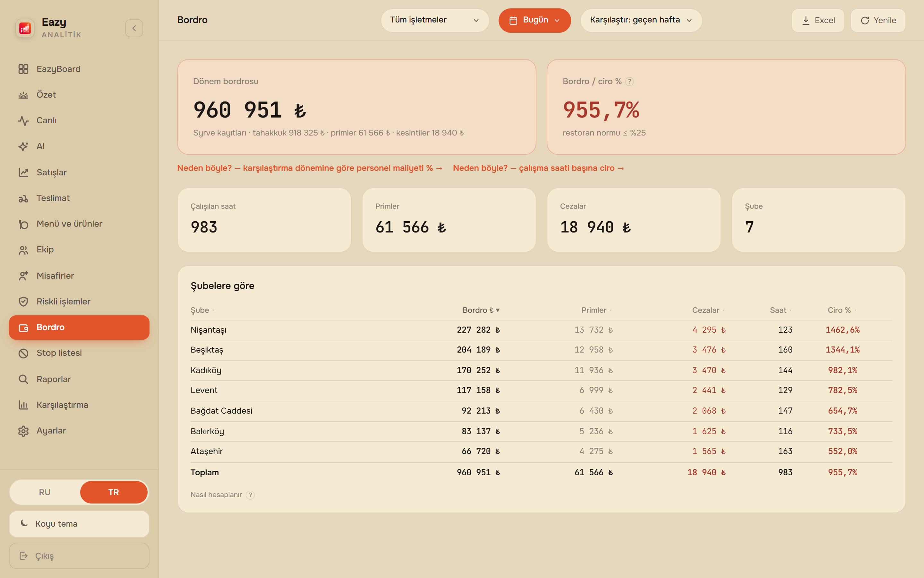Sort table by Bordro ₺ column
Viewport: 924px width, 578px height.
[x=481, y=310]
